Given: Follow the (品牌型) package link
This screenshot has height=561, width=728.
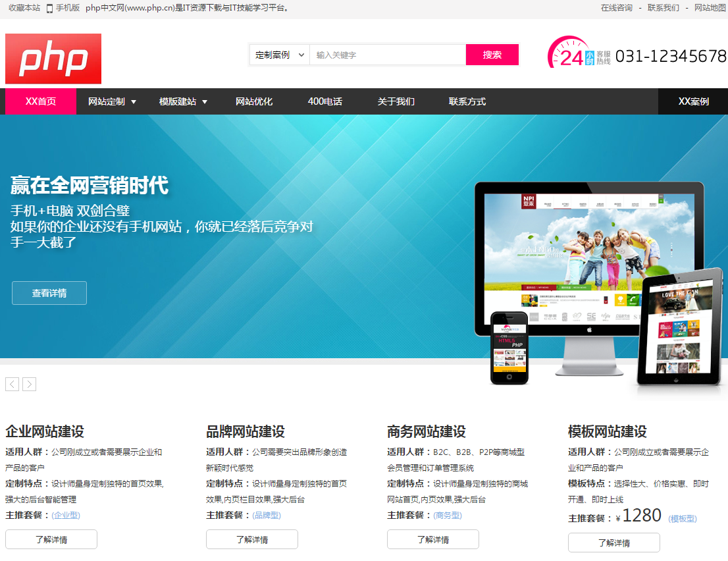Looking at the screenshot, I should [267, 516].
